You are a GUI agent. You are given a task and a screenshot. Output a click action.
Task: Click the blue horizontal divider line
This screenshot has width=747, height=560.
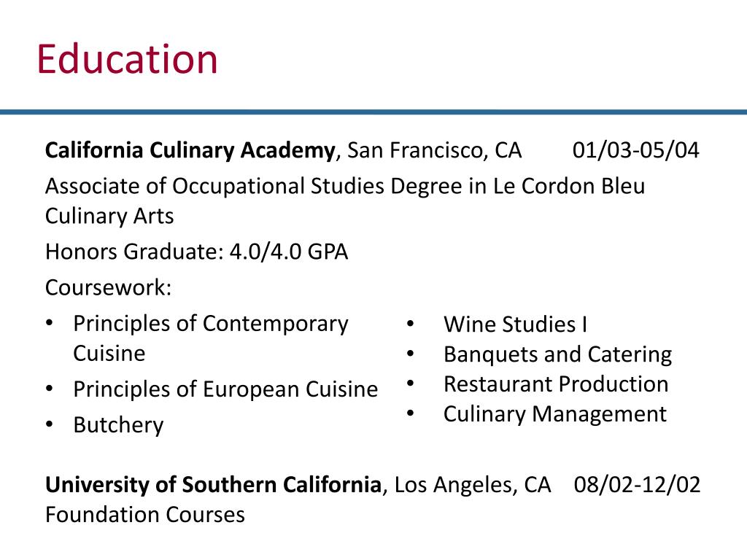click(373, 112)
